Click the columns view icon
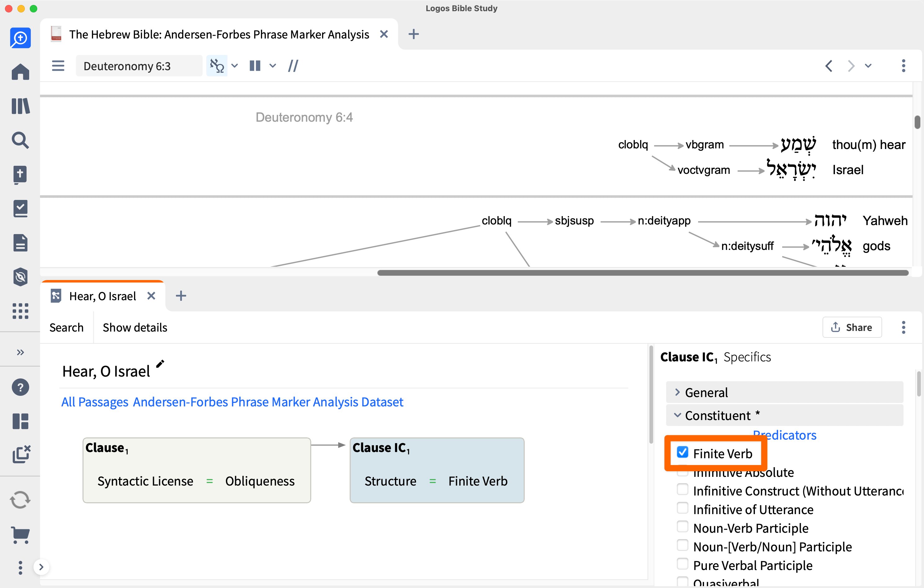Image resolution: width=924 pixels, height=588 pixels. 255,66
